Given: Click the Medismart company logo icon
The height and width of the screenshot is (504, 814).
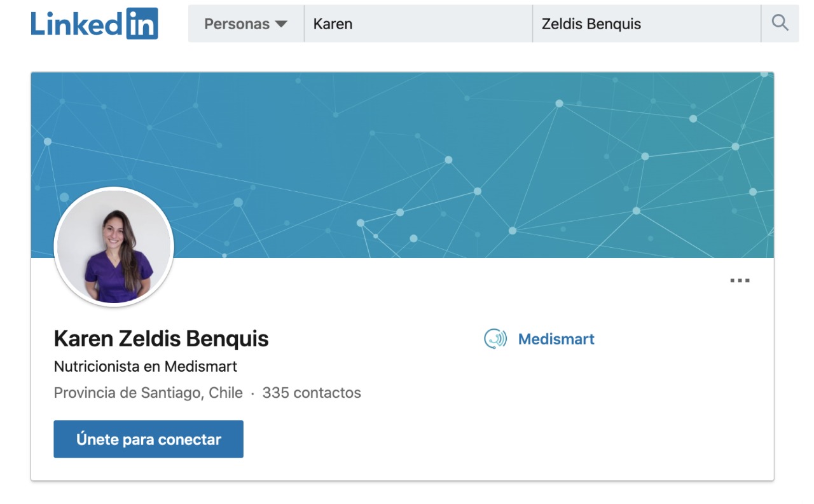Looking at the screenshot, I should click(495, 339).
